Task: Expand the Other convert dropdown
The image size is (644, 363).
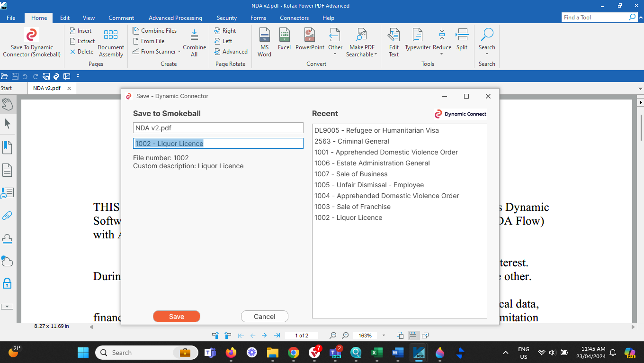Action: coord(335,54)
